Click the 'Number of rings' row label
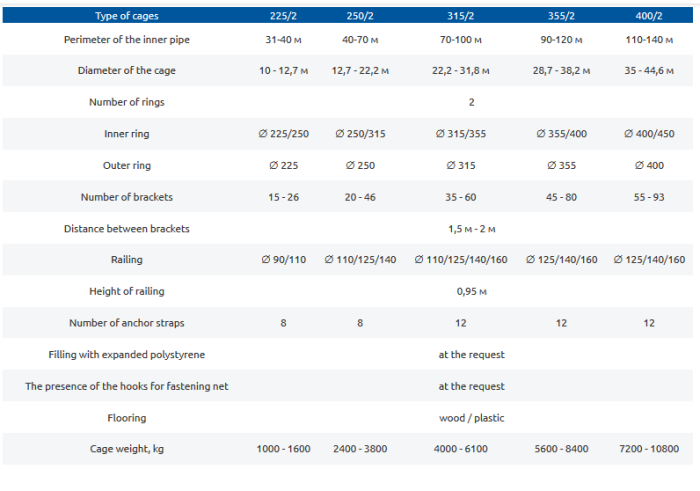Viewport: 700px width, 491px height. click(x=126, y=102)
